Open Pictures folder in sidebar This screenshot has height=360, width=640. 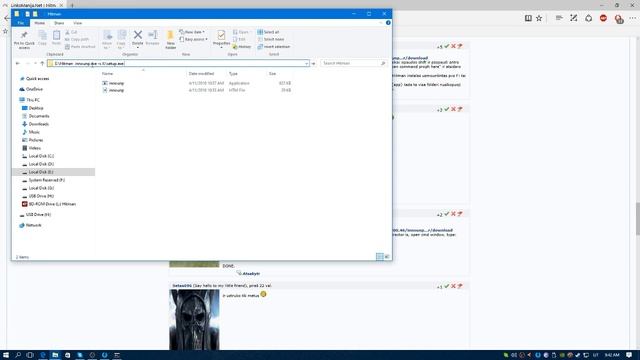(36, 140)
